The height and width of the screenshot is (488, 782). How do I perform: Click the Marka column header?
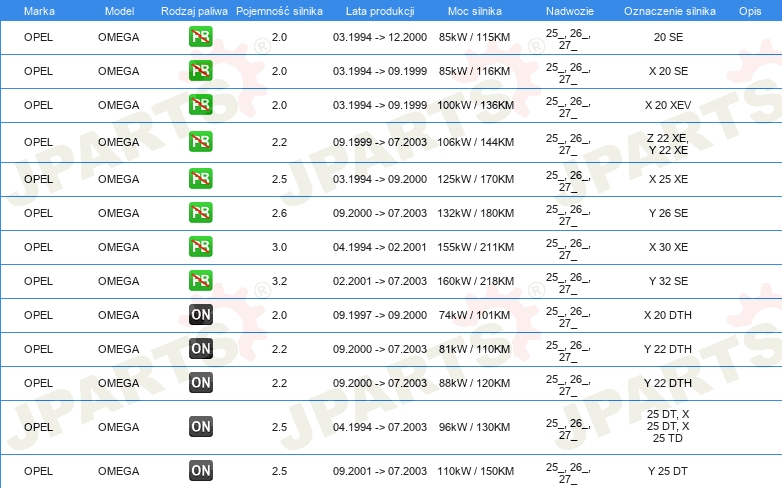pyautogui.click(x=39, y=11)
